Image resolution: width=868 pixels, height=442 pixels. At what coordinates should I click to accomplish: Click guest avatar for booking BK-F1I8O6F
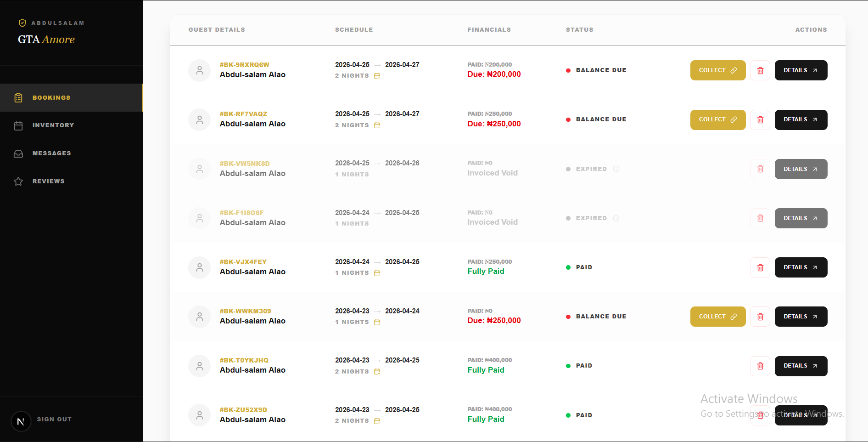pos(200,218)
